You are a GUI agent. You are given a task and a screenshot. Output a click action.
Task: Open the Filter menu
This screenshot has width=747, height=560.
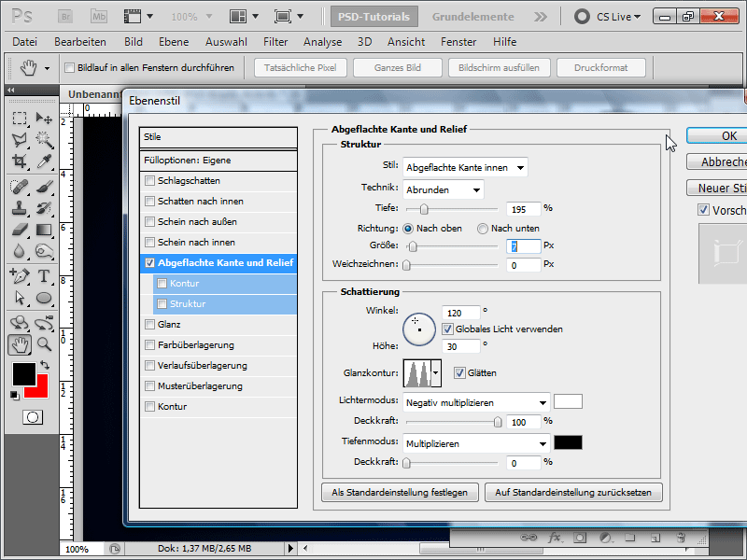275,42
